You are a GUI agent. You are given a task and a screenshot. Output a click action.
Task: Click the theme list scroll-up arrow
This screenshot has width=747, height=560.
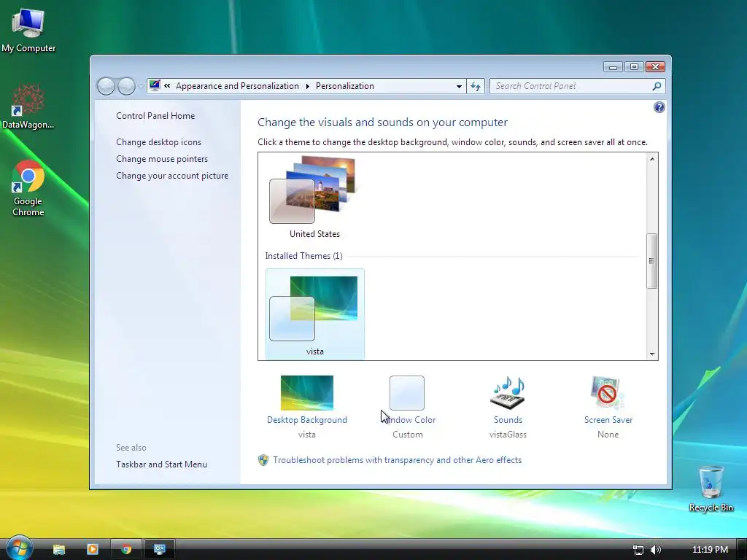652,159
